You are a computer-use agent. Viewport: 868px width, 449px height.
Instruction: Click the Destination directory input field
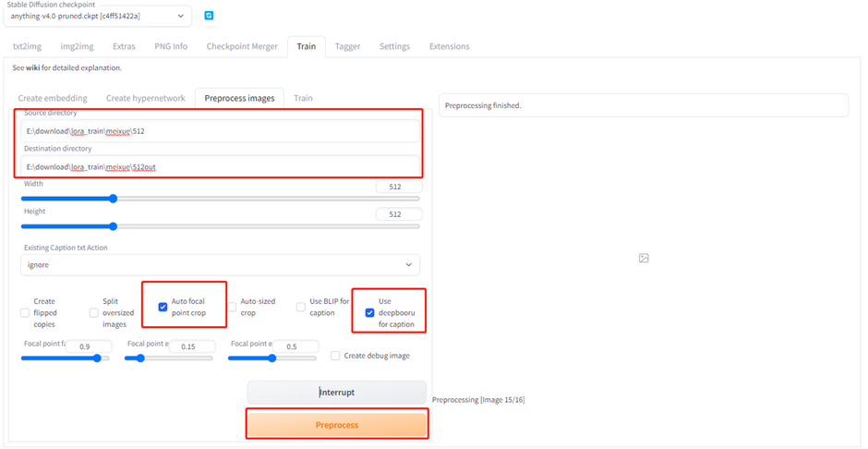tap(221, 166)
